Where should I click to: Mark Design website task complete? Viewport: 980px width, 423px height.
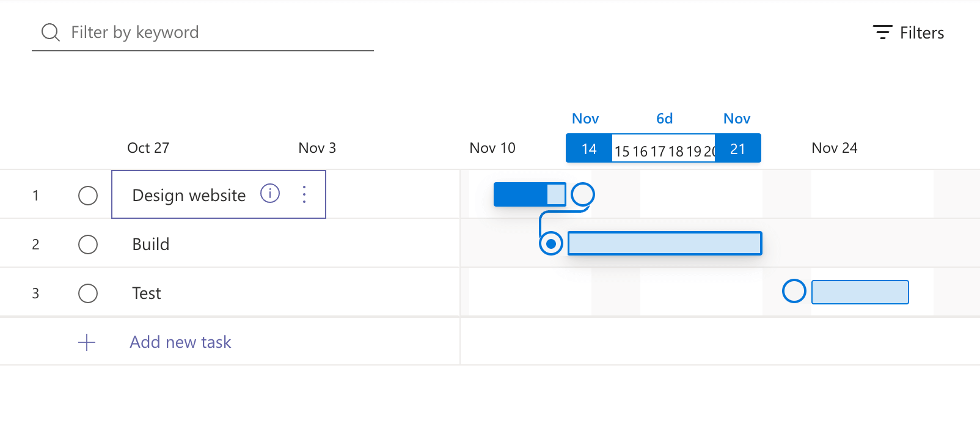pos(88,196)
